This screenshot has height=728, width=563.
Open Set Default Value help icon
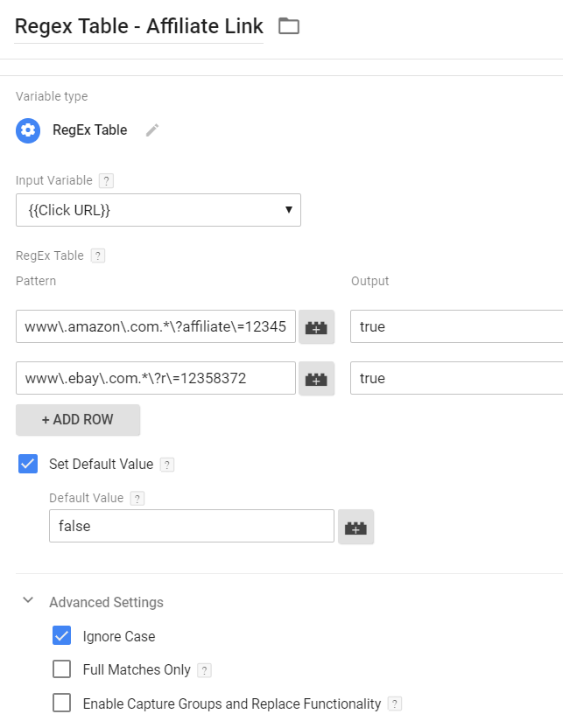[167, 465]
